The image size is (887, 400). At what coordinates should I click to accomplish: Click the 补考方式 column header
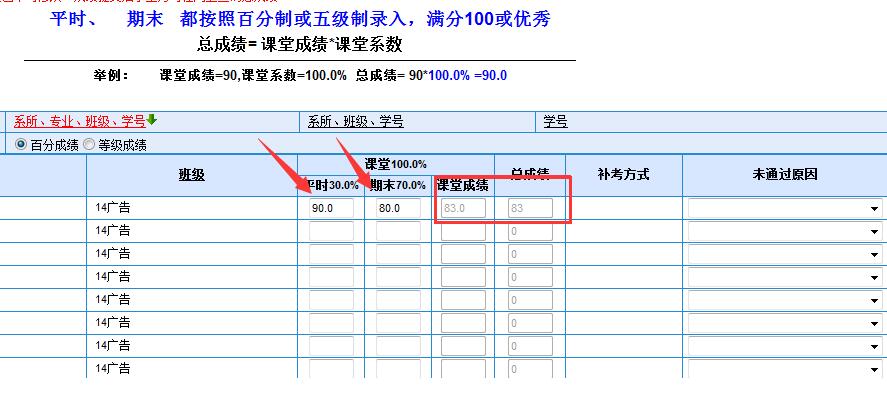623,174
